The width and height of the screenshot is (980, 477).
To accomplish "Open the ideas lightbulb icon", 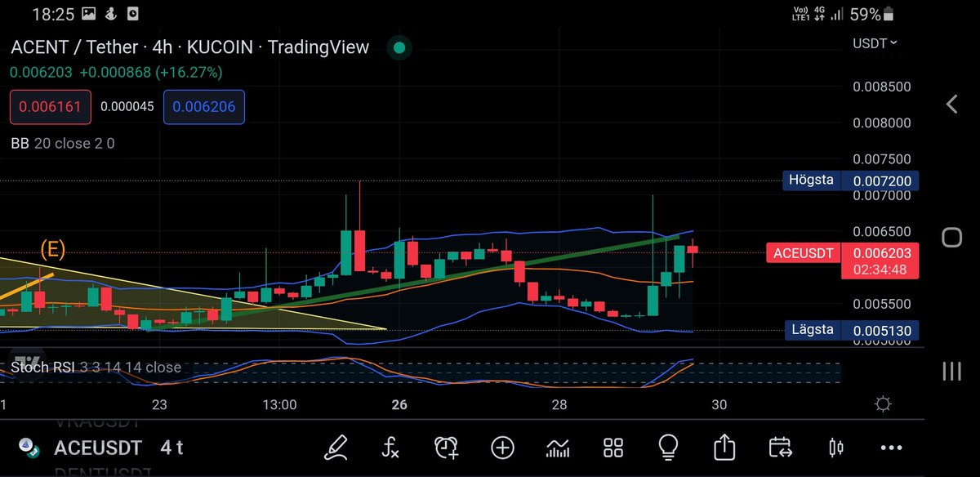I will pos(669,446).
